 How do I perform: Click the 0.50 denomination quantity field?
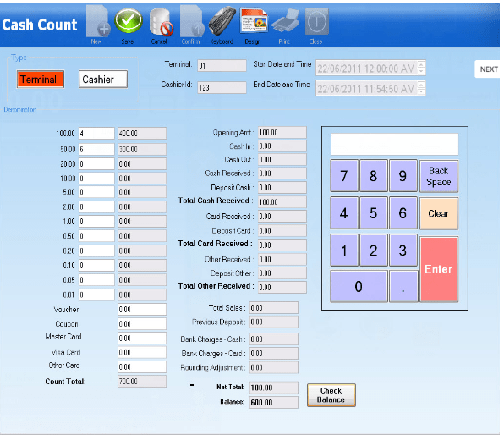(96, 236)
